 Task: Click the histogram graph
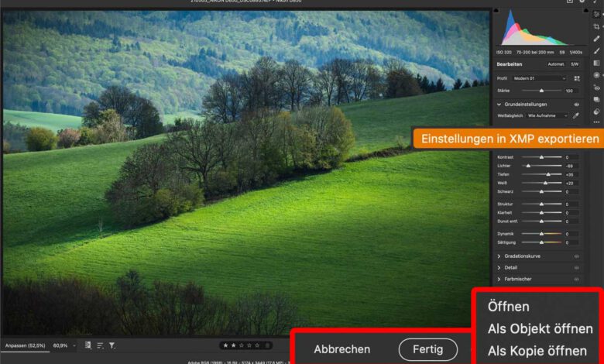[540, 28]
